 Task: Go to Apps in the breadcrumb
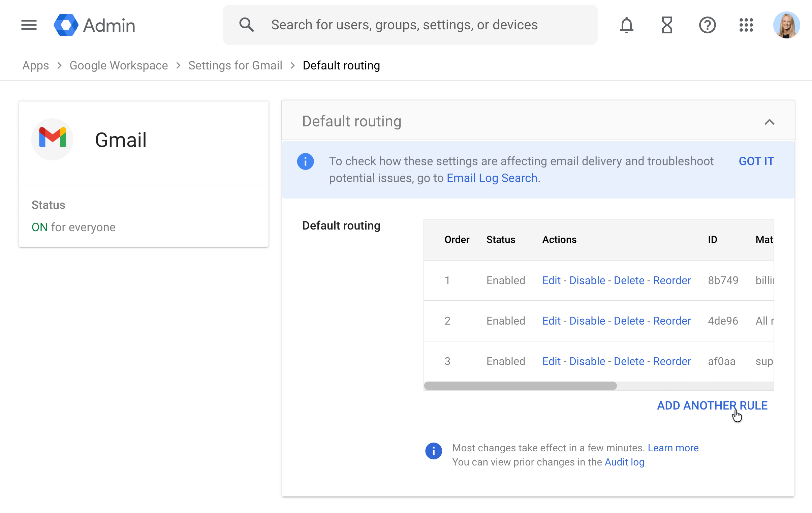coord(35,65)
